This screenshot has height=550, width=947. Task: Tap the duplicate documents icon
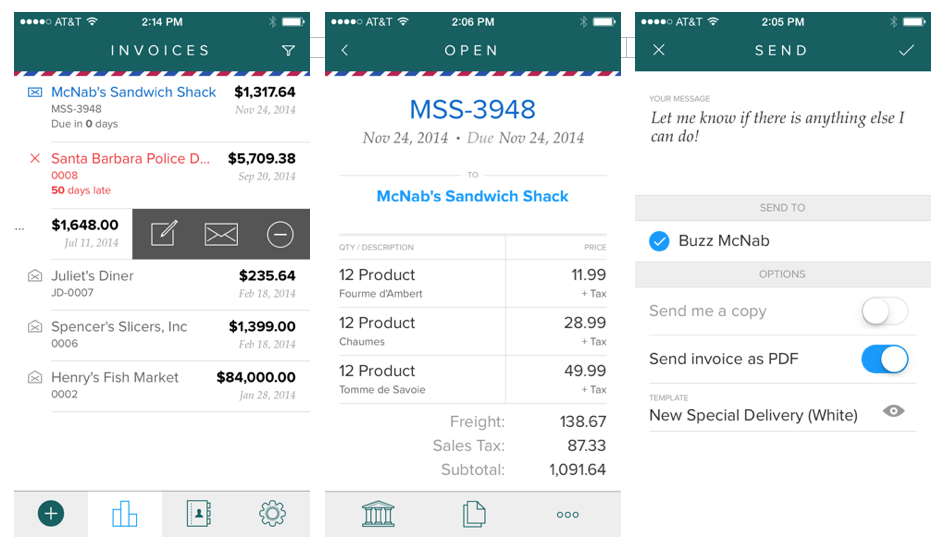click(474, 514)
